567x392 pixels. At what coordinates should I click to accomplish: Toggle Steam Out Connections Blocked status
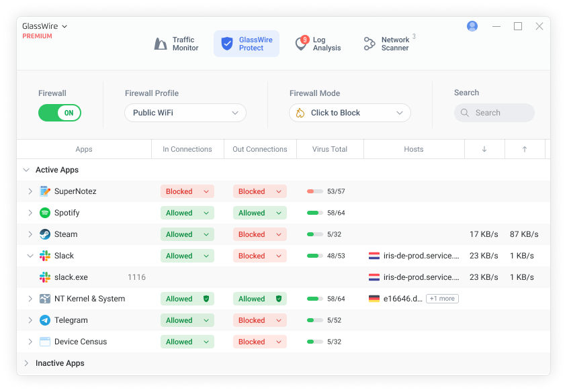click(x=259, y=234)
